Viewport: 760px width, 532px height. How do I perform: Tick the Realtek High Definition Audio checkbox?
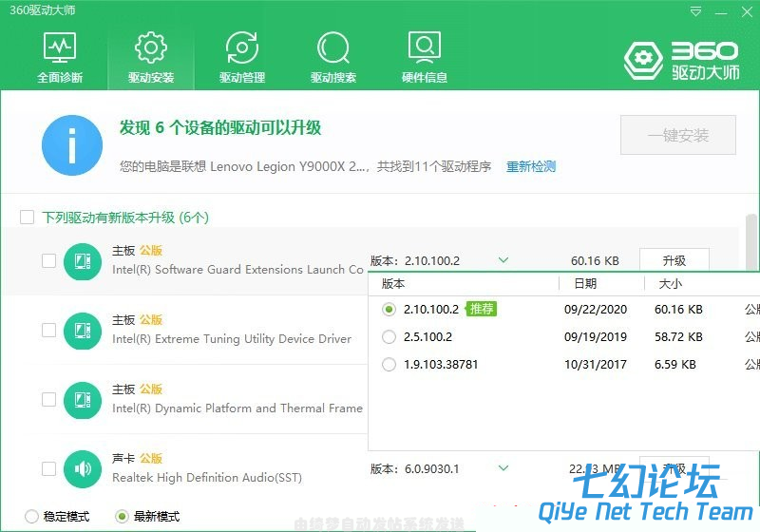point(49,468)
